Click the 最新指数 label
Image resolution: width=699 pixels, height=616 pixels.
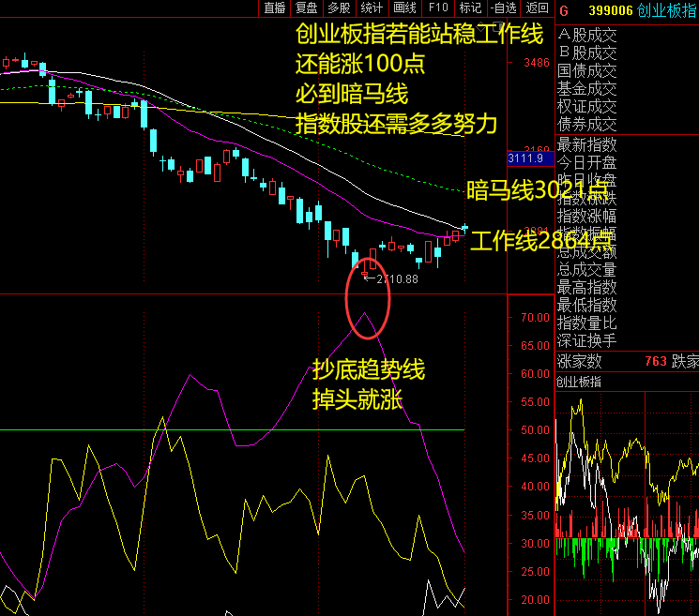click(587, 144)
